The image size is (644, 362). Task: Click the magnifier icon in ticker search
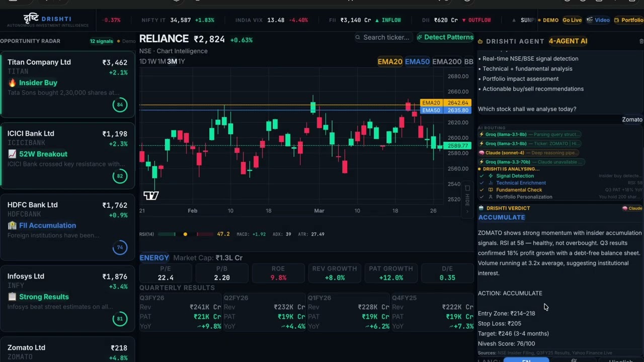pos(358,37)
